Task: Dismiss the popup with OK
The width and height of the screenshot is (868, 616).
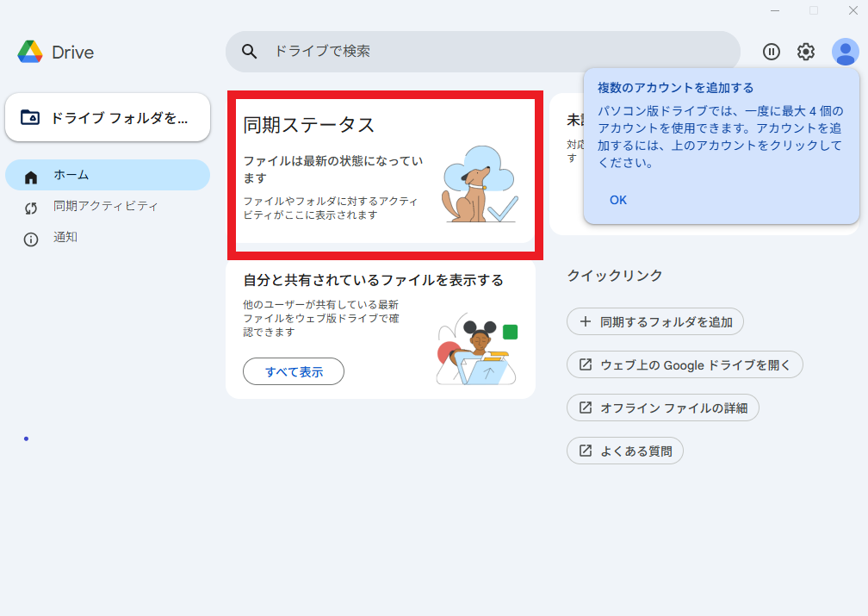Action: tap(617, 200)
